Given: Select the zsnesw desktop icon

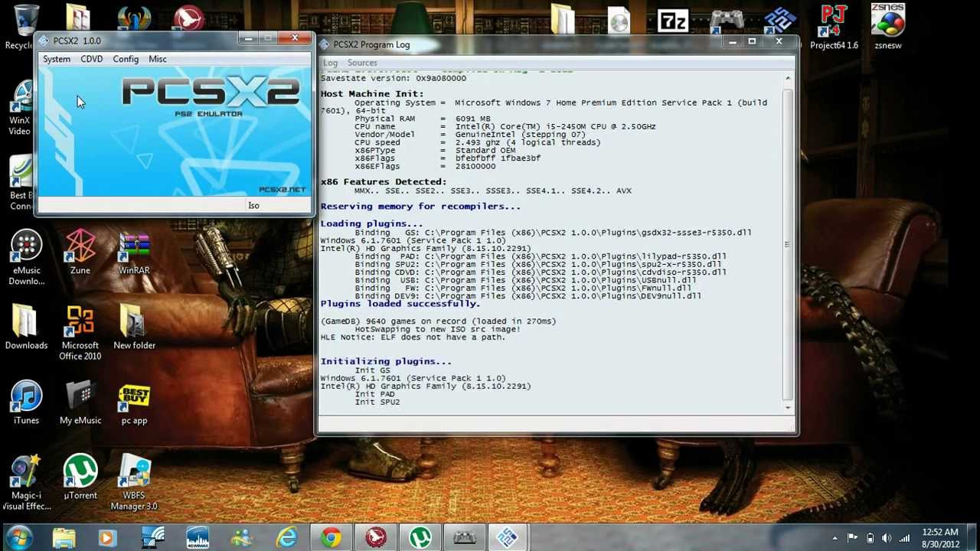Looking at the screenshot, I should (x=888, y=28).
